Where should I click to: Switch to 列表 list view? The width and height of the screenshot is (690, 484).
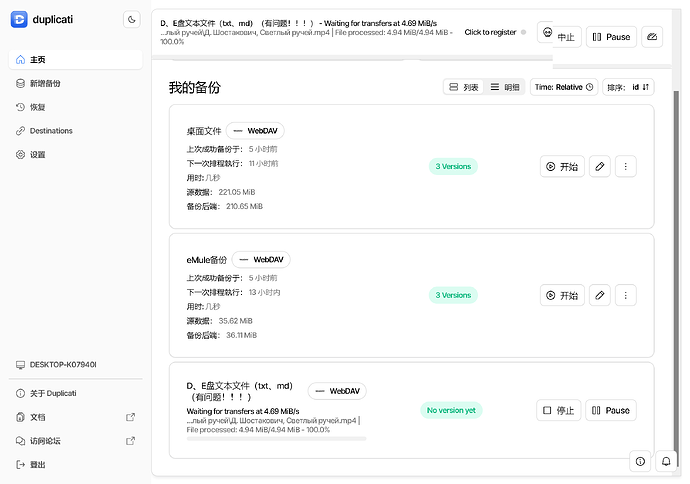pyautogui.click(x=464, y=87)
